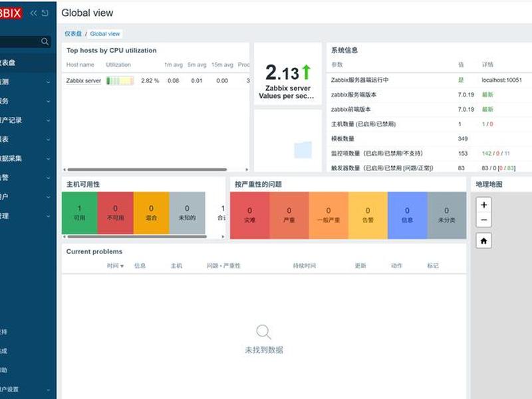Image resolution: width=532 pixels, height=399 pixels.
Task: Expand the 用户 menu chevron in sidebar
Action: coord(48,197)
